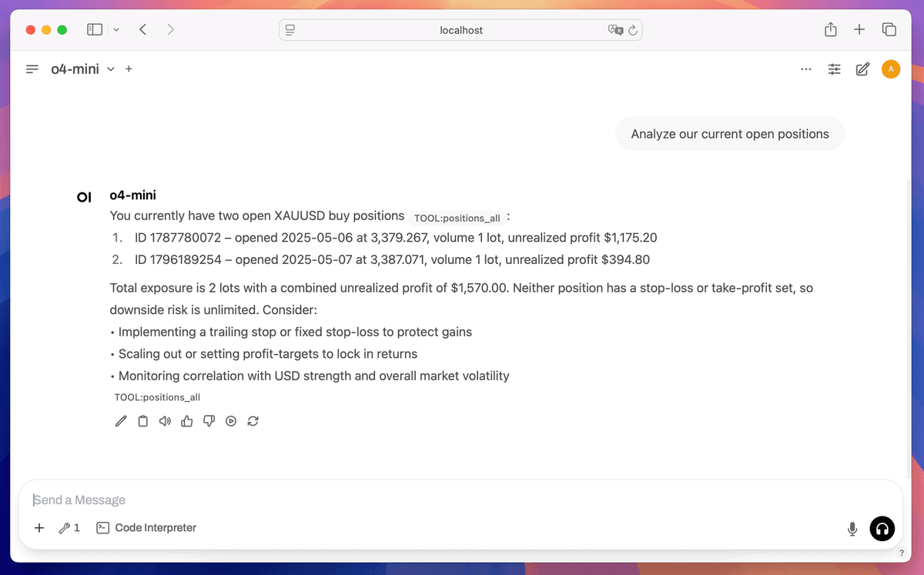The image size is (924, 575).
Task: Click the USD correlation monitoring bullet
Action: 310,376
